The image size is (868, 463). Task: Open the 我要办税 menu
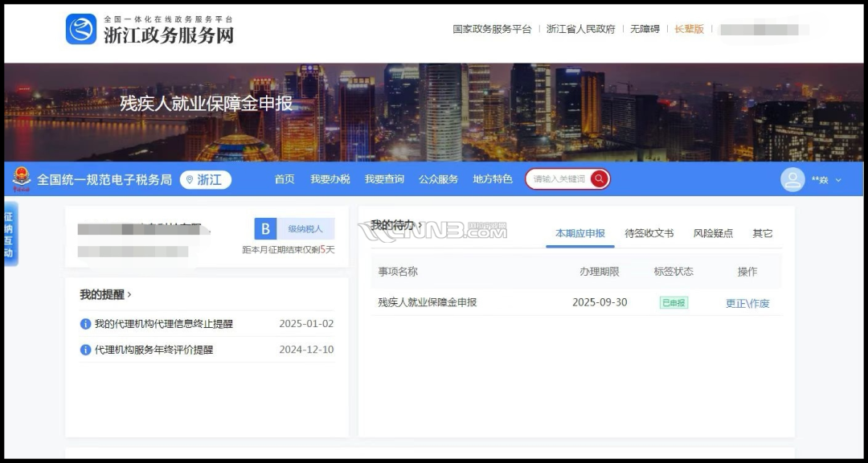click(330, 179)
